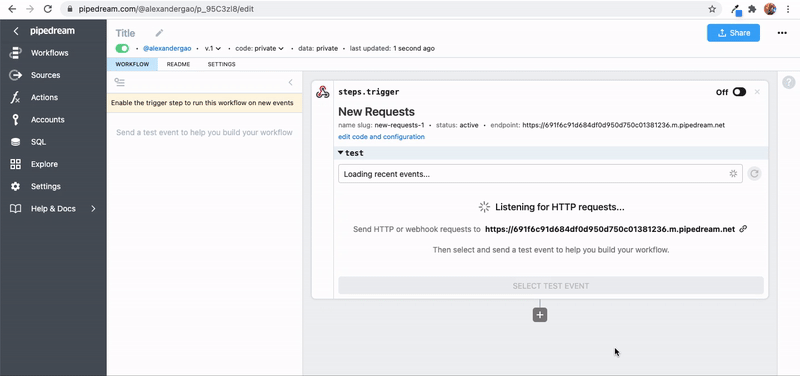The width and height of the screenshot is (800, 376).
Task: Edit workflow title with pencil icon
Action: tap(160, 33)
